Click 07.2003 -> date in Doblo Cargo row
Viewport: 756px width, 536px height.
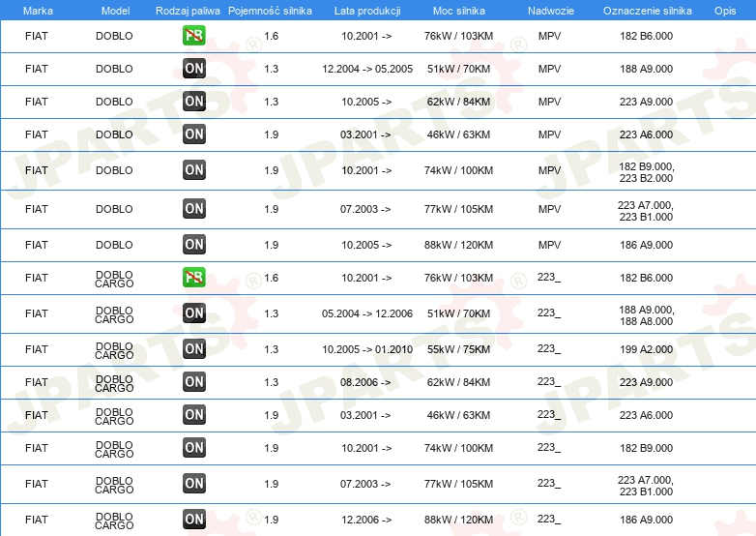click(365, 484)
